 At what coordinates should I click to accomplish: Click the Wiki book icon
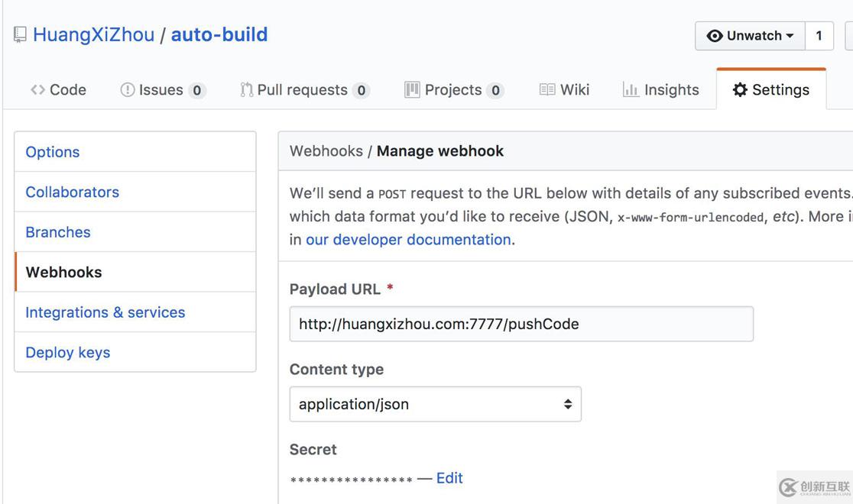click(x=547, y=90)
